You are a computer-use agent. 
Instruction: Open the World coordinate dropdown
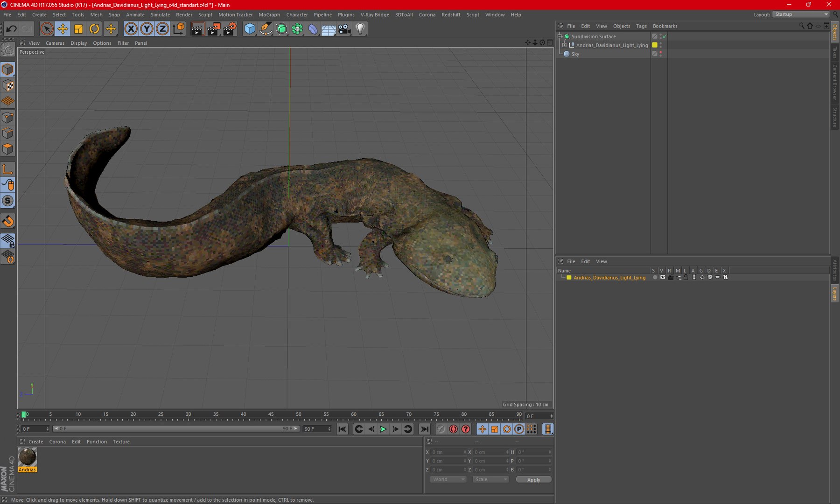tap(448, 480)
